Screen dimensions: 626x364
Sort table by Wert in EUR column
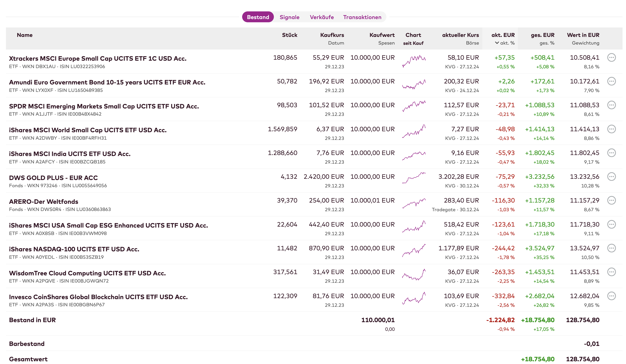(583, 35)
